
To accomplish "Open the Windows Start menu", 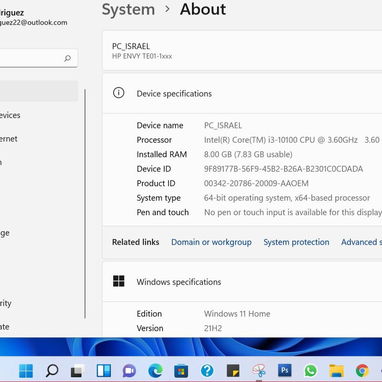I will coord(26,371).
